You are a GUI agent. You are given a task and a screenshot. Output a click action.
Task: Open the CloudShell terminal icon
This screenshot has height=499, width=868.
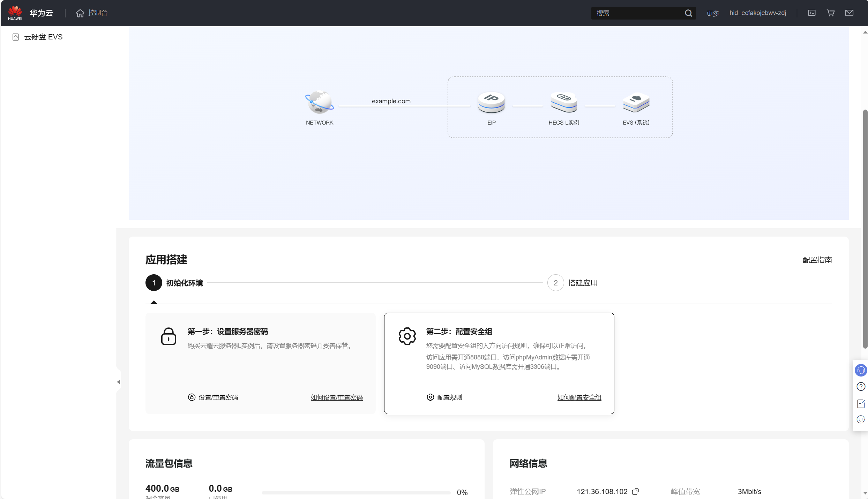(811, 13)
